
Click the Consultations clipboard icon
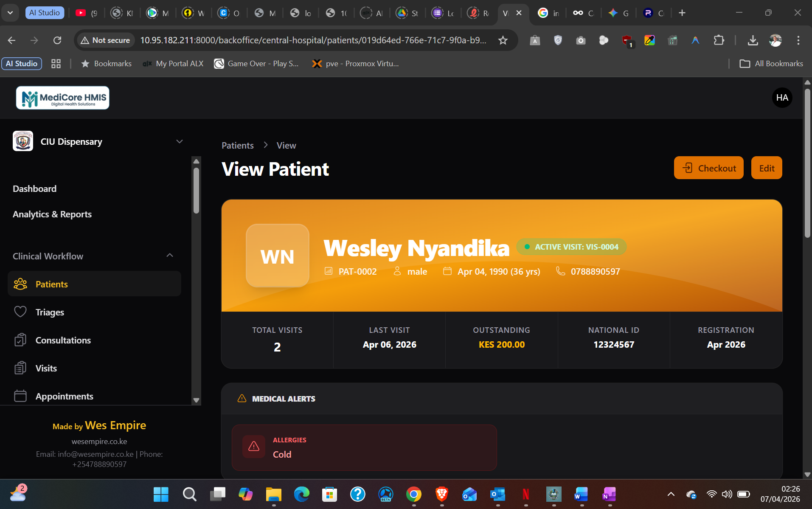[20, 340]
